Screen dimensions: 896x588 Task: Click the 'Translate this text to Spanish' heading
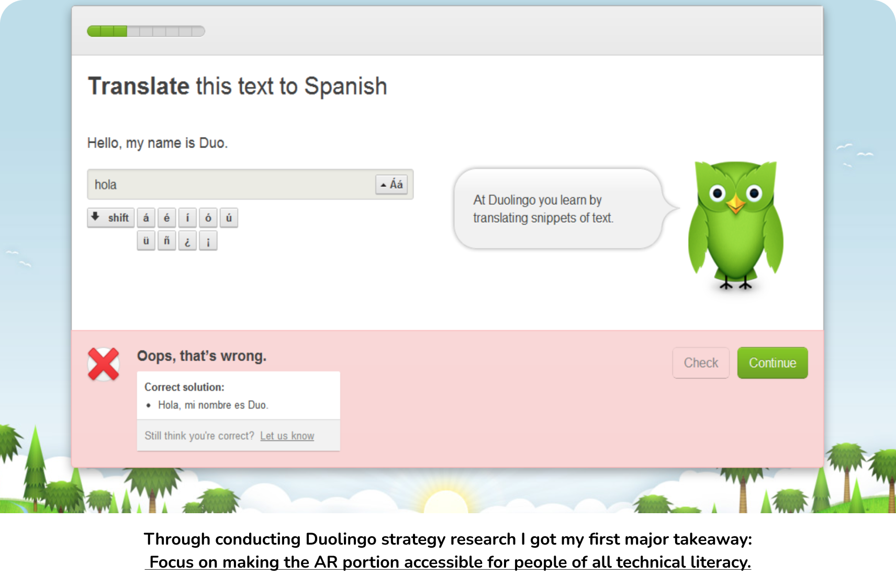238,86
